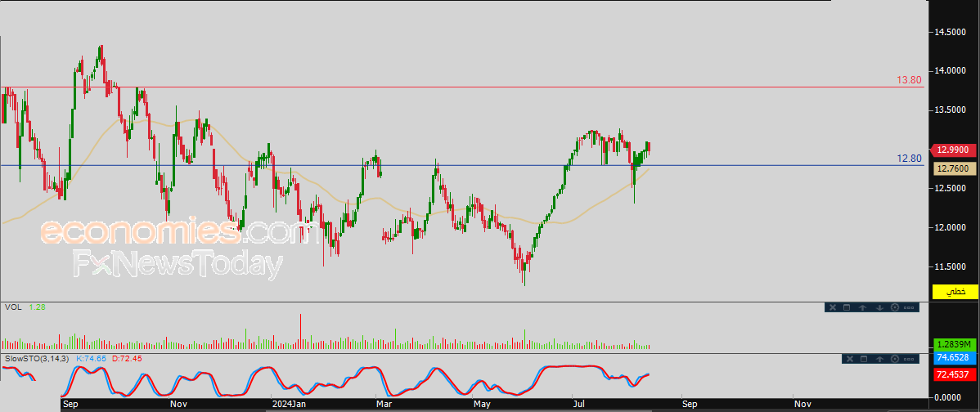The height and width of the screenshot is (412, 980).
Task: Click the 12.80 support line label
Action: pyautogui.click(x=910, y=159)
